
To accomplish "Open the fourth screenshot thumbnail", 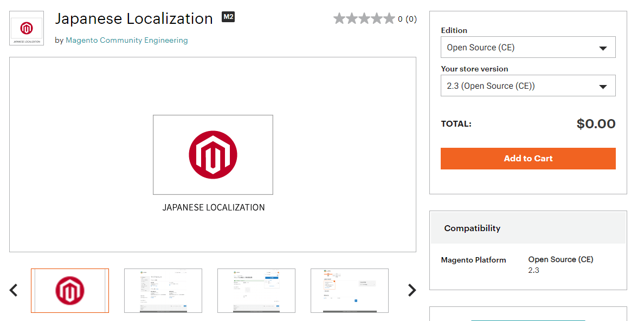I will point(350,291).
